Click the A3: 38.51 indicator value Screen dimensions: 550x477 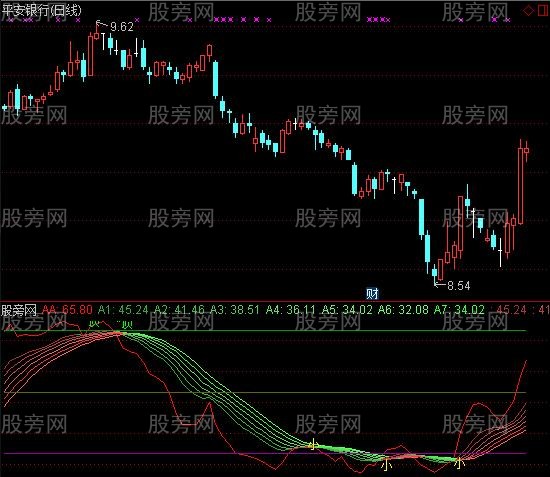[x=235, y=310]
